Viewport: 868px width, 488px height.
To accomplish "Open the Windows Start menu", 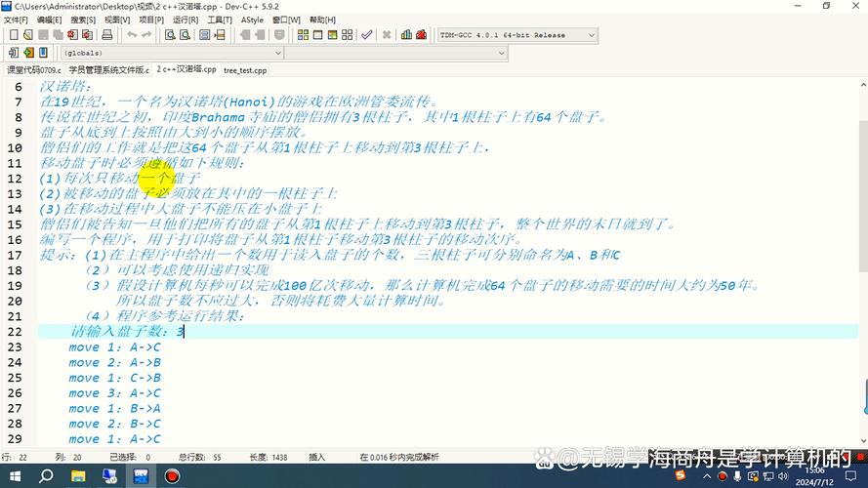I will [x=15, y=476].
